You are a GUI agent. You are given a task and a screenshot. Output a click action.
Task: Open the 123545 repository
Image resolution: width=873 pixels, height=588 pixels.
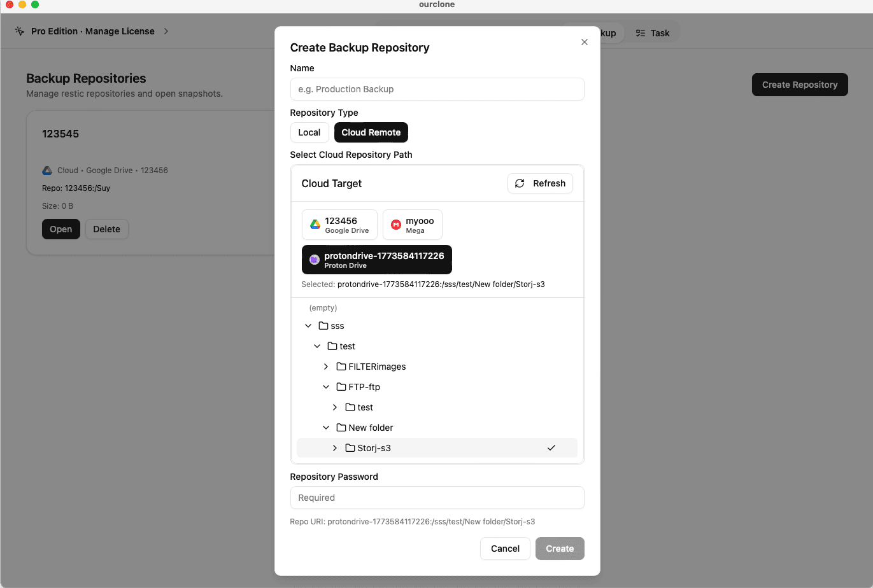61,228
